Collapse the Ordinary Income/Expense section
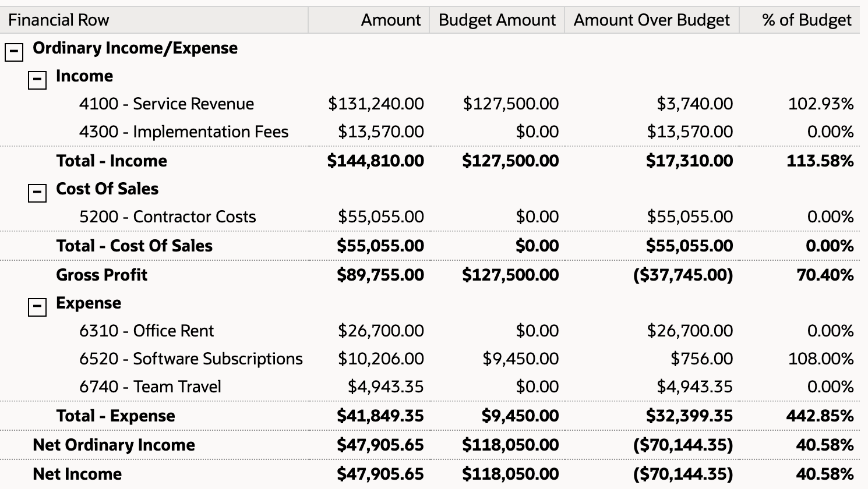 (13, 52)
